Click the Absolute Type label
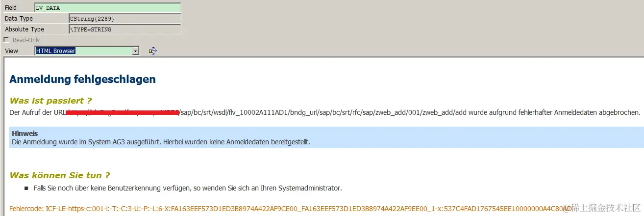This screenshot has width=644, height=216. [x=25, y=29]
